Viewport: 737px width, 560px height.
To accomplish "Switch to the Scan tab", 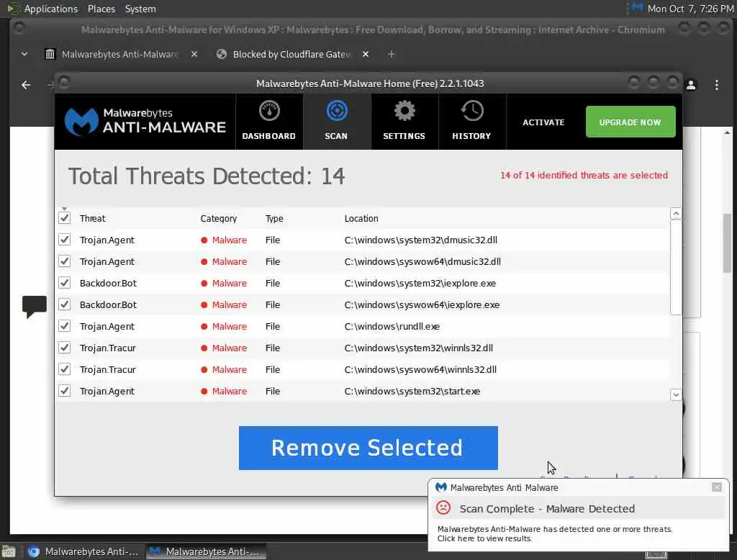I will [337, 122].
